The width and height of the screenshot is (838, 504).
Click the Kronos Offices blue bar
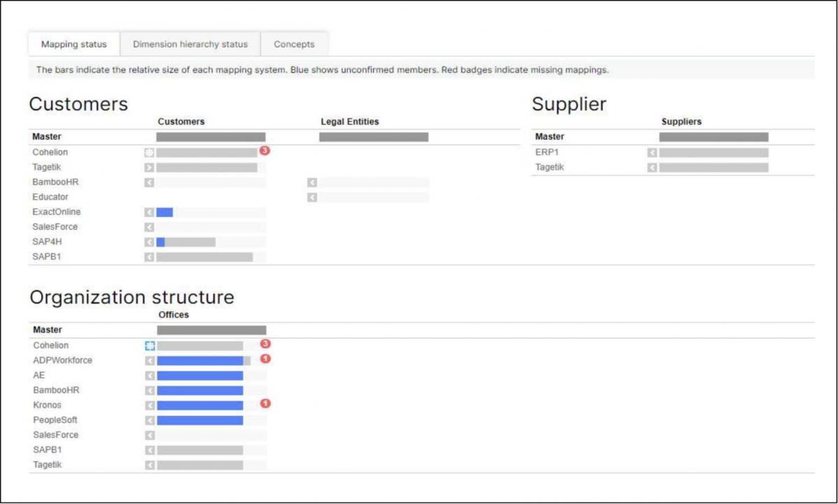coord(200,406)
